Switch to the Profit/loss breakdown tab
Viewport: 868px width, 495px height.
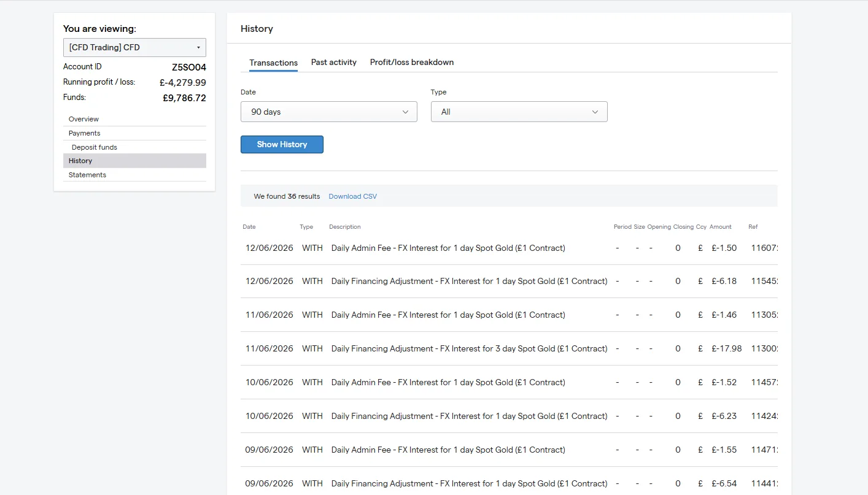coord(412,62)
